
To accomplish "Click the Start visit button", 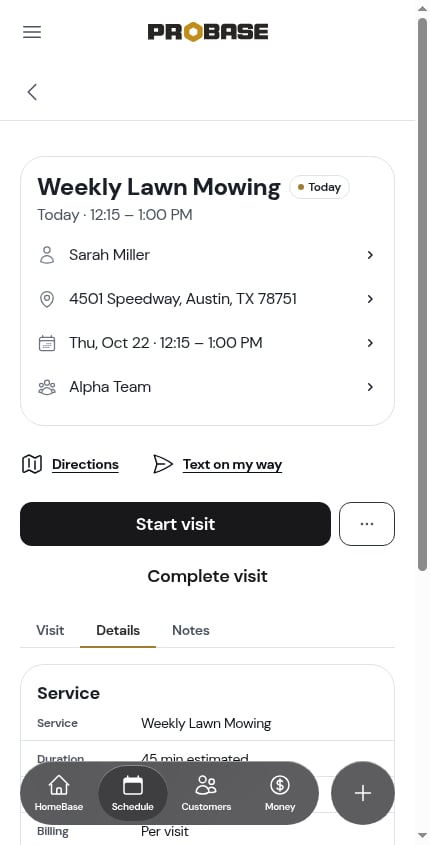I will pos(175,524).
